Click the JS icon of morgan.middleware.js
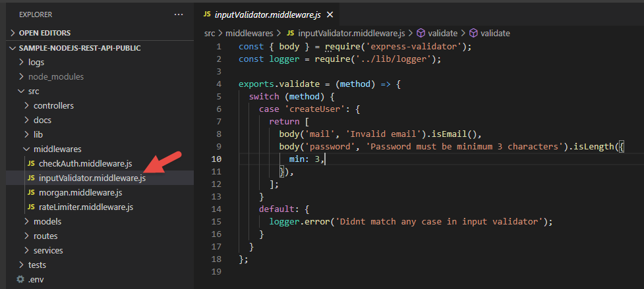The height and width of the screenshot is (289, 644). pos(31,193)
